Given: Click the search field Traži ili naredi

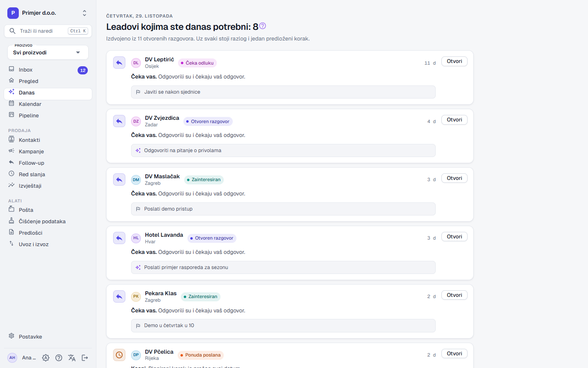Looking at the screenshot, I should coord(48,31).
